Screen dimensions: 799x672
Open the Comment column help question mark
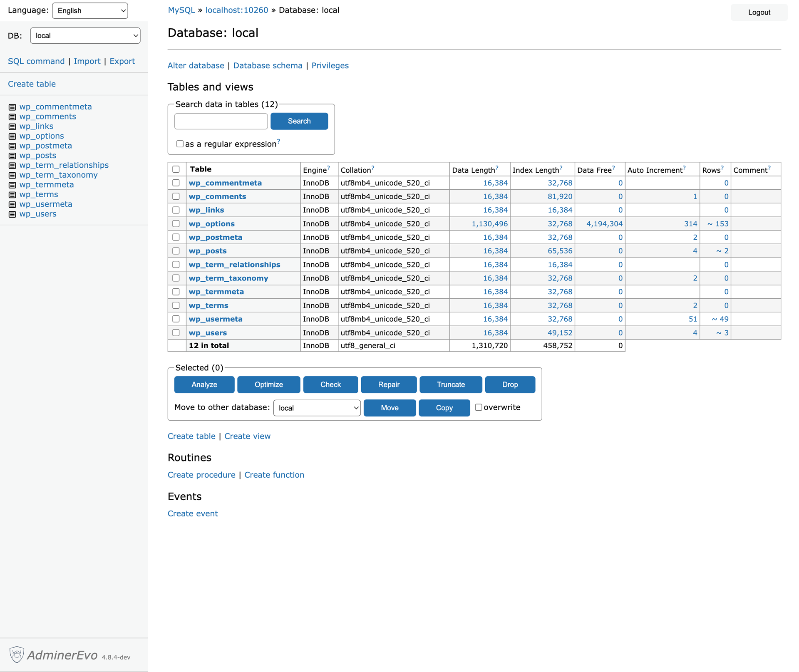pos(769,168)
